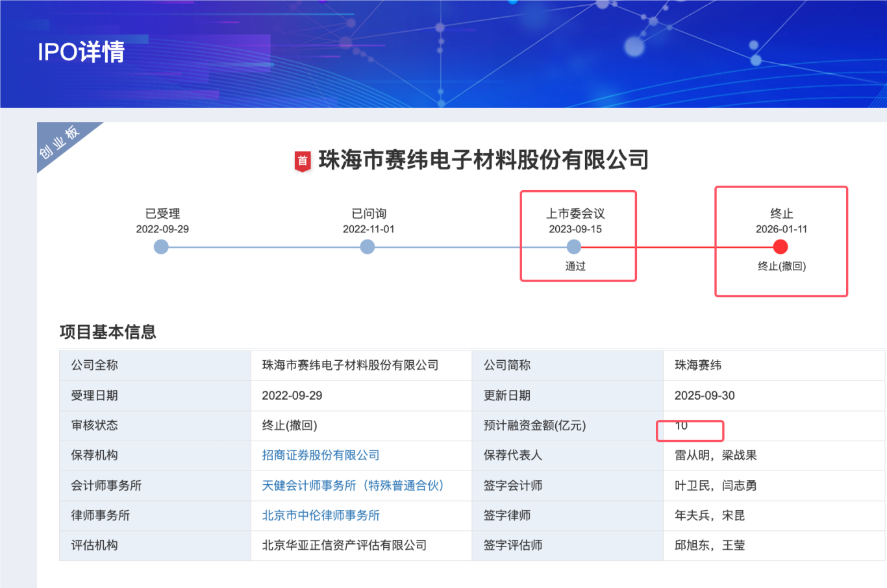Screen dimensions: 887x588
Task: Click the 已受理 stage label on timeline
Action: pyautogui.click(x=162, y=214)
